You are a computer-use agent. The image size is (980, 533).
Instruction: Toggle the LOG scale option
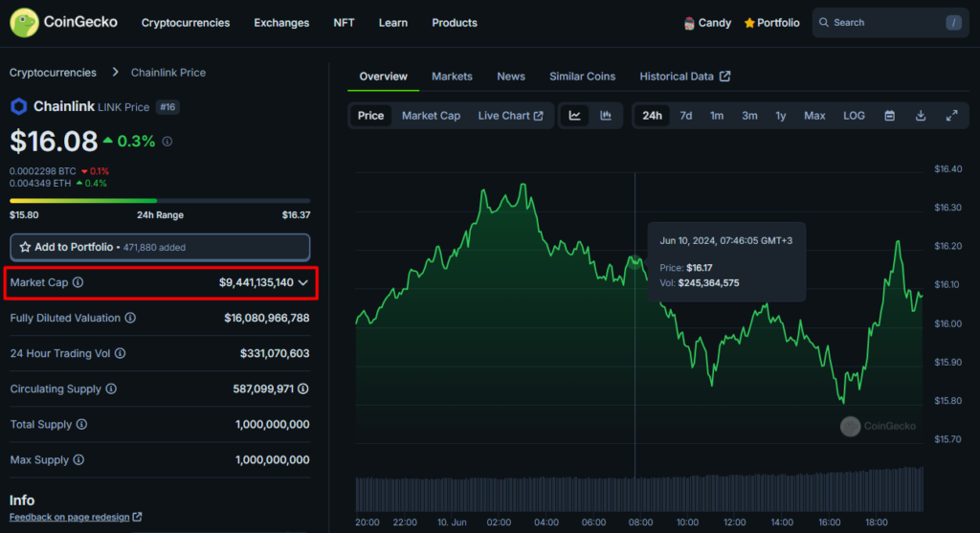coord(854,116)
